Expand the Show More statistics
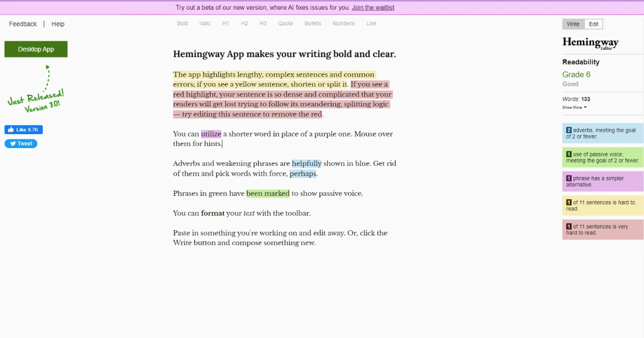The width and height of the screenshot is (644, 338). coord(574,107)
